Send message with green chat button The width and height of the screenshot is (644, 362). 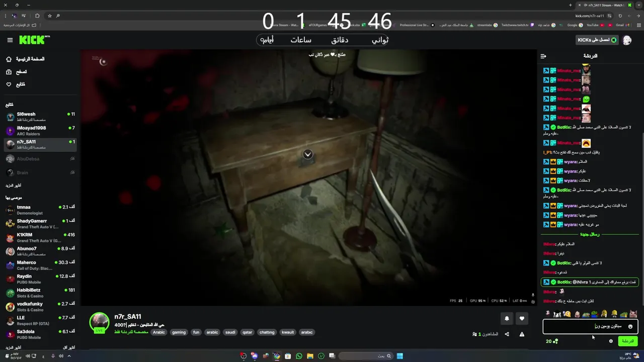pyautogui.click(x=628, y=341)
